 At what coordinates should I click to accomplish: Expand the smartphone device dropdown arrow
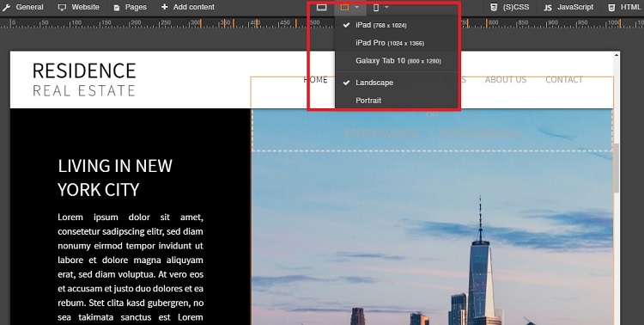tap(386, 7)
